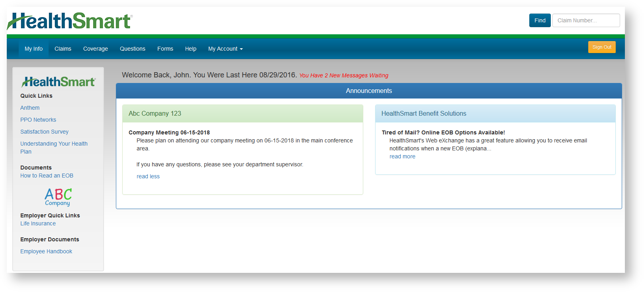Click 'Tired of Mail? Online EOB Options Available!' heading
Screen dimensions: 644x292
click(443, 132)
